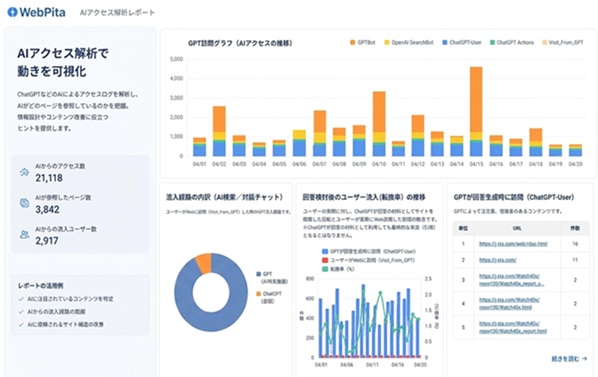
Task: Click the tallest bar at 04/15
Action: tap(476, 111)
